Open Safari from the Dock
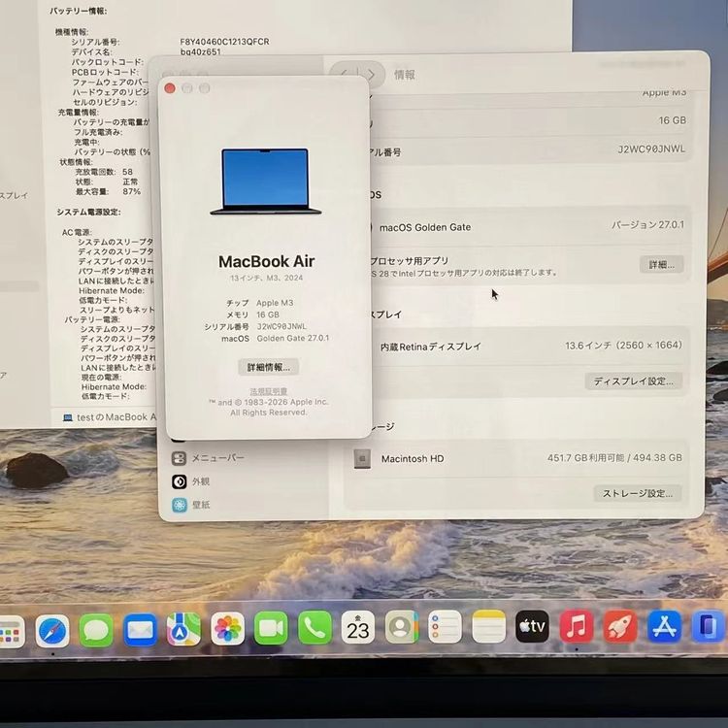 (x=52, y=631)
